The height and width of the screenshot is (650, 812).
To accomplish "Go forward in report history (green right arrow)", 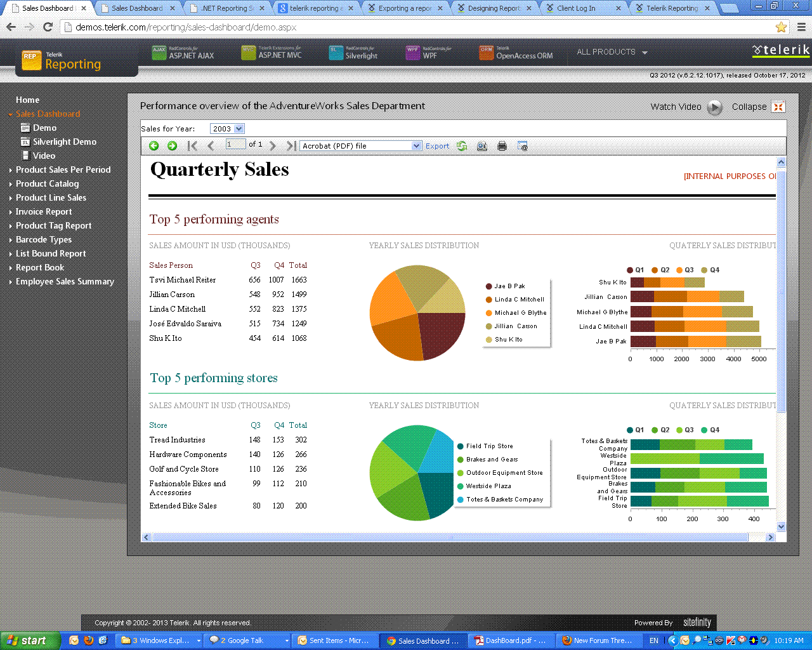I will (x=172, y=146).
